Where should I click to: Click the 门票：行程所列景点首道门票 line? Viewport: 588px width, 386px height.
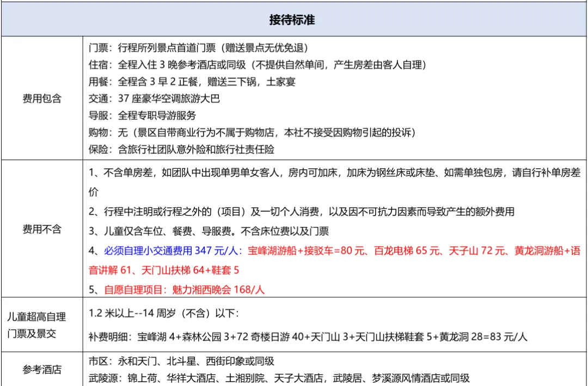pyautogui.click(x=198, y=48)
